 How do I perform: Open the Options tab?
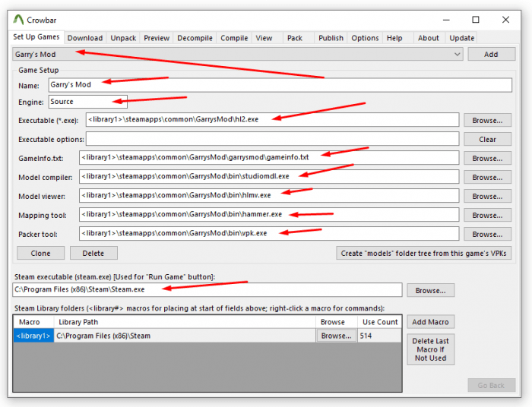365,38
